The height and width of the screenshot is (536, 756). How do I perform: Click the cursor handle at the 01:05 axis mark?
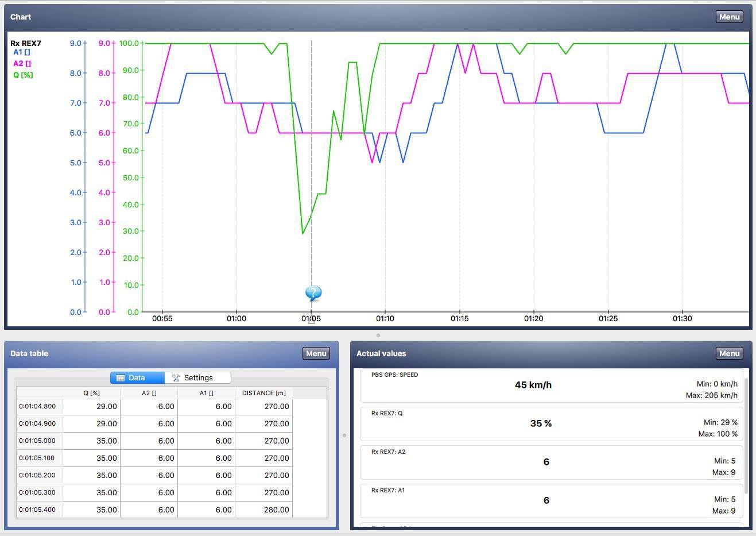coord(311,321)
